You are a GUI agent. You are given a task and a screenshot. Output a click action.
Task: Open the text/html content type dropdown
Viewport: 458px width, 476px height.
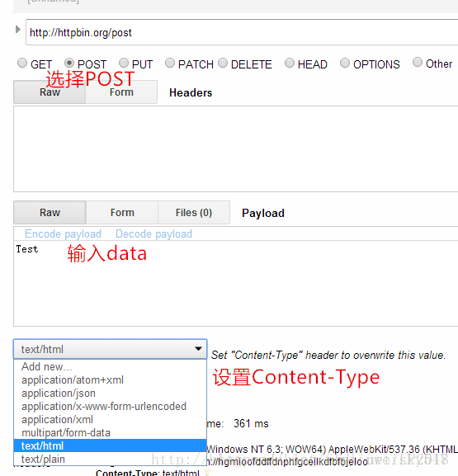point(111,349)
